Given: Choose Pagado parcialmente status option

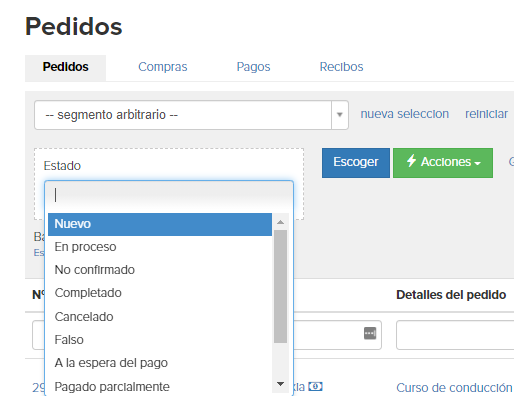Looking at the screenshot, I should click(160, 387).
